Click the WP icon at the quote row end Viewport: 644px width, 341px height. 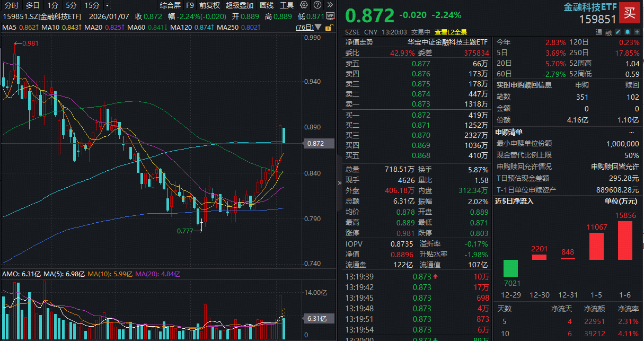[330, 14]
